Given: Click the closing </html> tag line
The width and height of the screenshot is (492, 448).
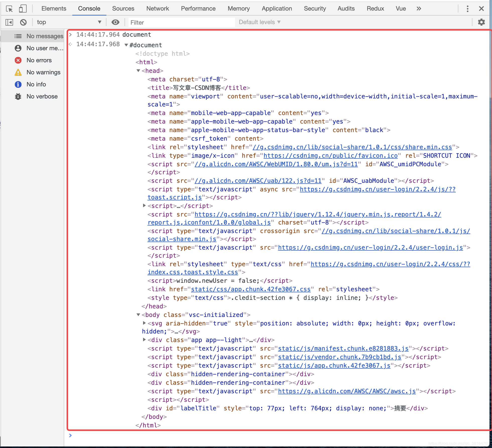Looking at the screenshot, I should point(148,425).
